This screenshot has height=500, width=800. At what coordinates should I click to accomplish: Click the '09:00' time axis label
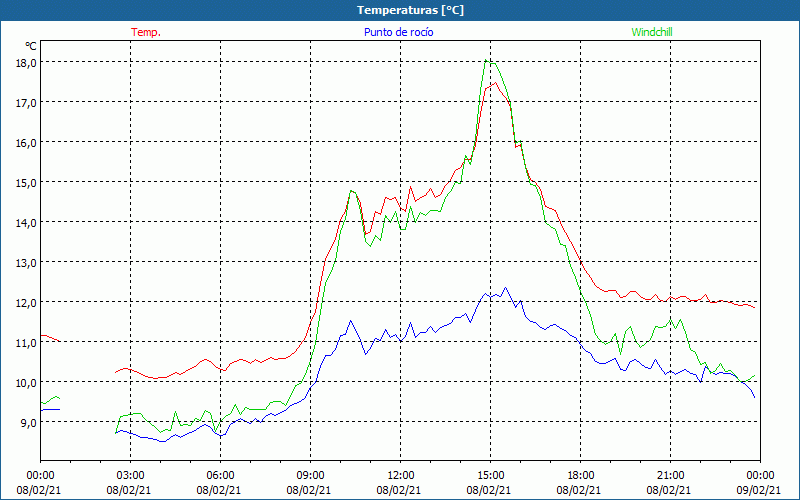tap(310, 476)
